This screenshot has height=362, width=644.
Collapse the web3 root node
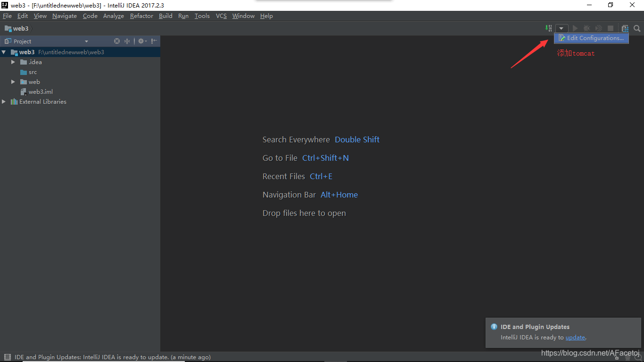(x=4, y=52)
